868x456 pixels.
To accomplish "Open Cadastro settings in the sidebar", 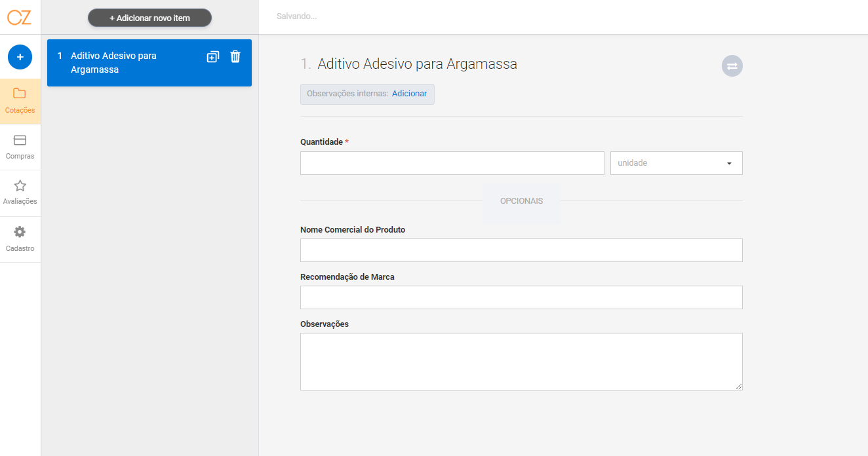I will tap(20, 240).
